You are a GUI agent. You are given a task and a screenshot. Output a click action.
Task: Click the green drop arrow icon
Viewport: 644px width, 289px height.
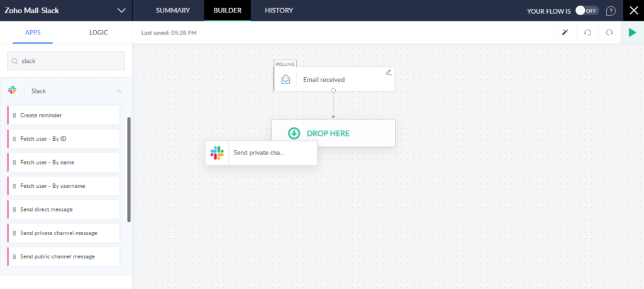[x=294, y=133]
